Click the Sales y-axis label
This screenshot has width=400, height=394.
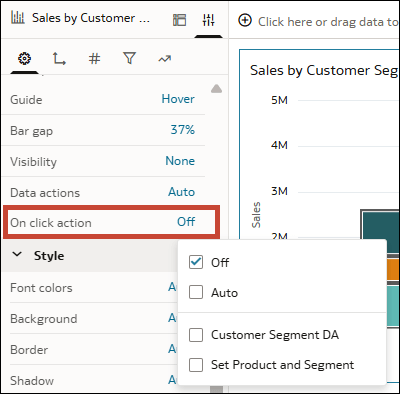[256, 215]
